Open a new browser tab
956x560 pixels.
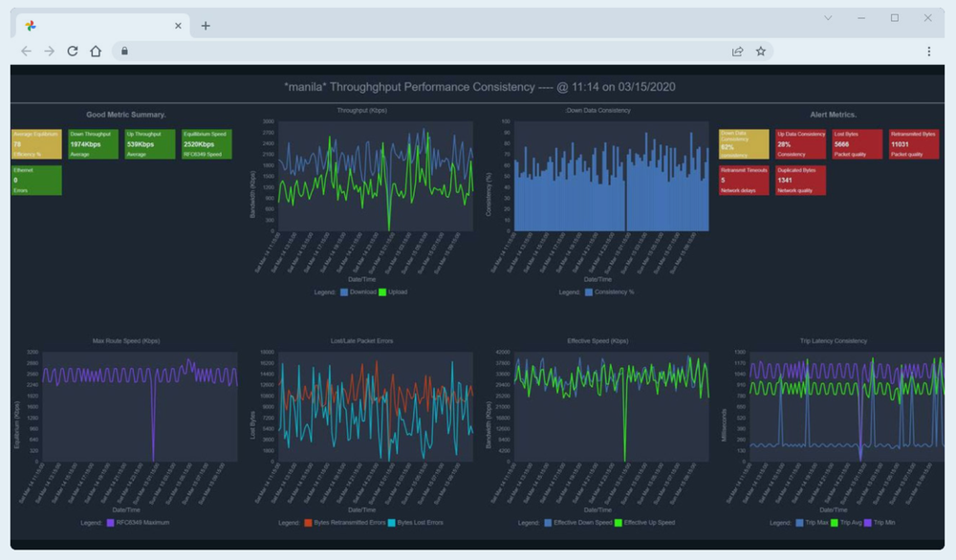206,26
